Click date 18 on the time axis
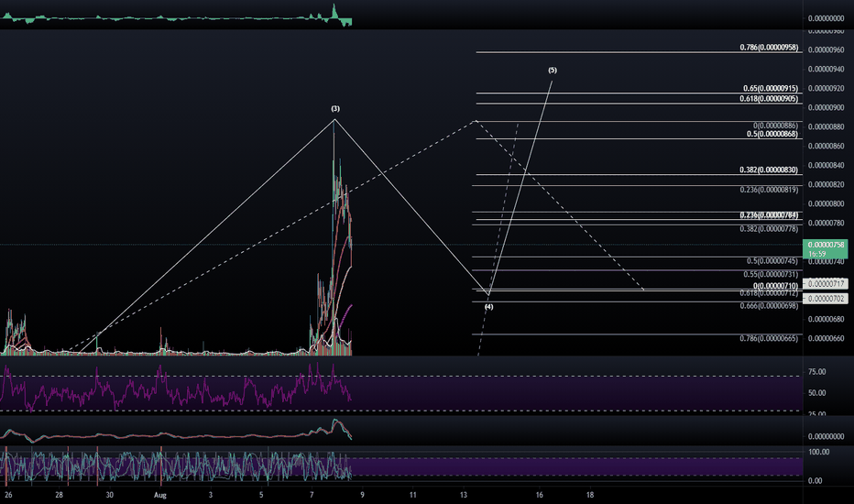Image resolution: width=854 pixels, height=504 pixels. (x=590, y=495)
